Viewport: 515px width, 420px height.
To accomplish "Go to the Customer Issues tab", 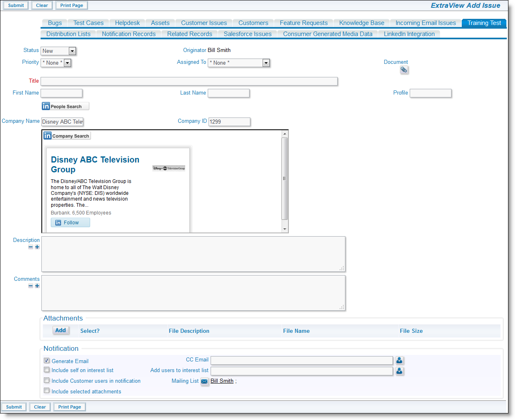I will (204, 23).
